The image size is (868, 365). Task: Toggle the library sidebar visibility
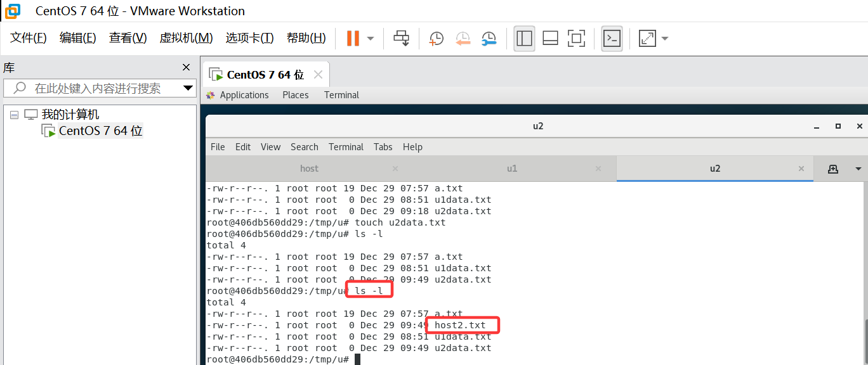tap(524, 38)
